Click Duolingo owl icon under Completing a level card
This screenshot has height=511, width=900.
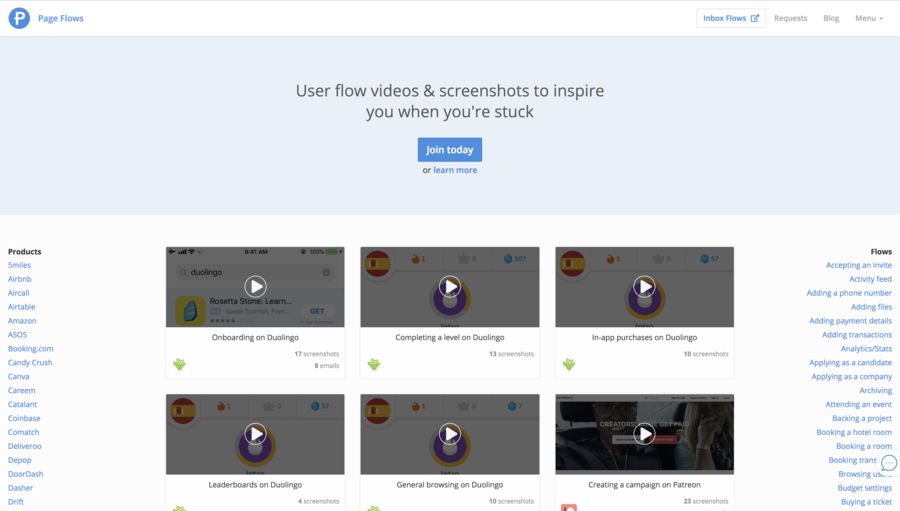click(x=374, y=365)
